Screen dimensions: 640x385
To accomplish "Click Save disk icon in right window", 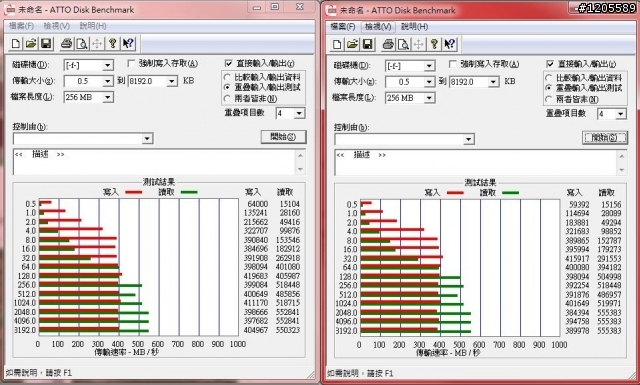I will click(368, 45).
